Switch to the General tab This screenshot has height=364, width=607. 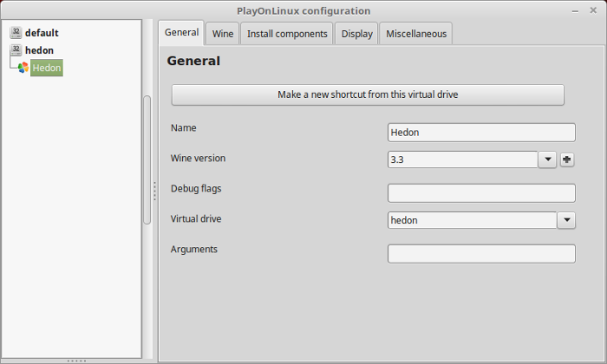(x=181, y=32)
